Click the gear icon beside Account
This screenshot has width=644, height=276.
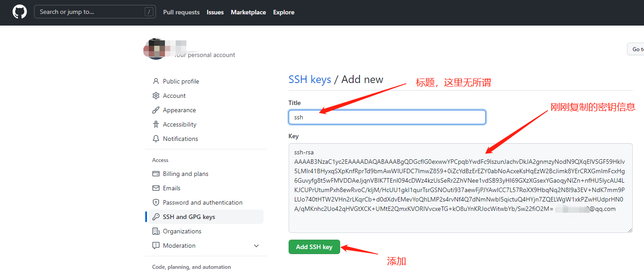point(156,96)
